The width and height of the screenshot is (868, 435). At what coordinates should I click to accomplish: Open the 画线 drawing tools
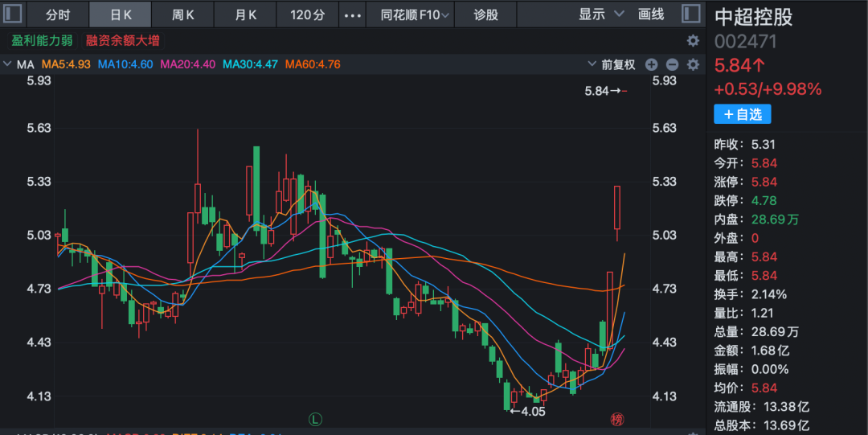pos(651,14)
